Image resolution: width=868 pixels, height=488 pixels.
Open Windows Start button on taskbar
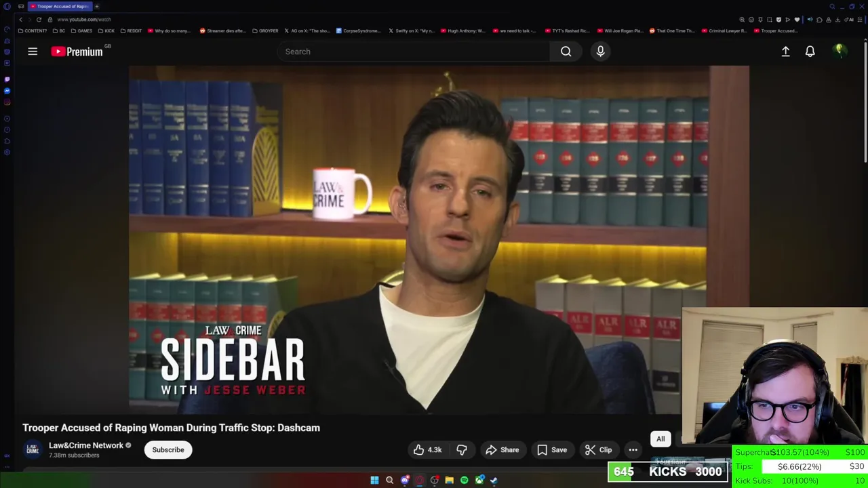(374, 480)
